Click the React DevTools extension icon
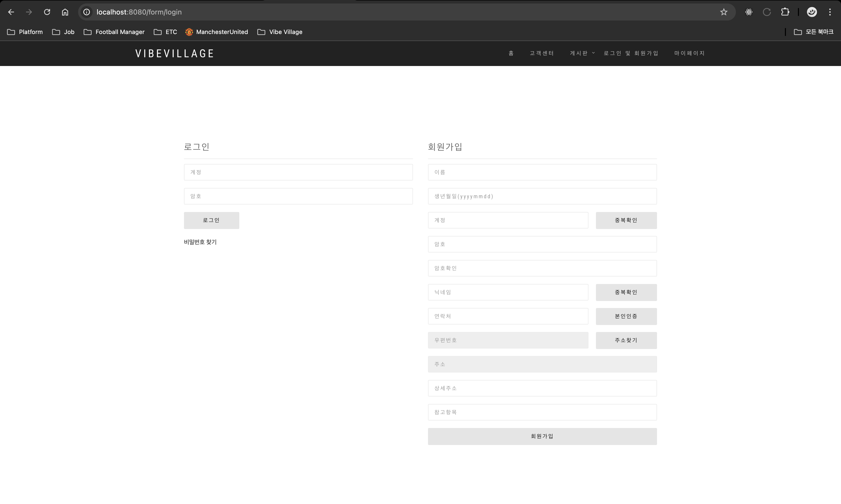841x504 pixels. pyautogui.click(x=749, y=12)
